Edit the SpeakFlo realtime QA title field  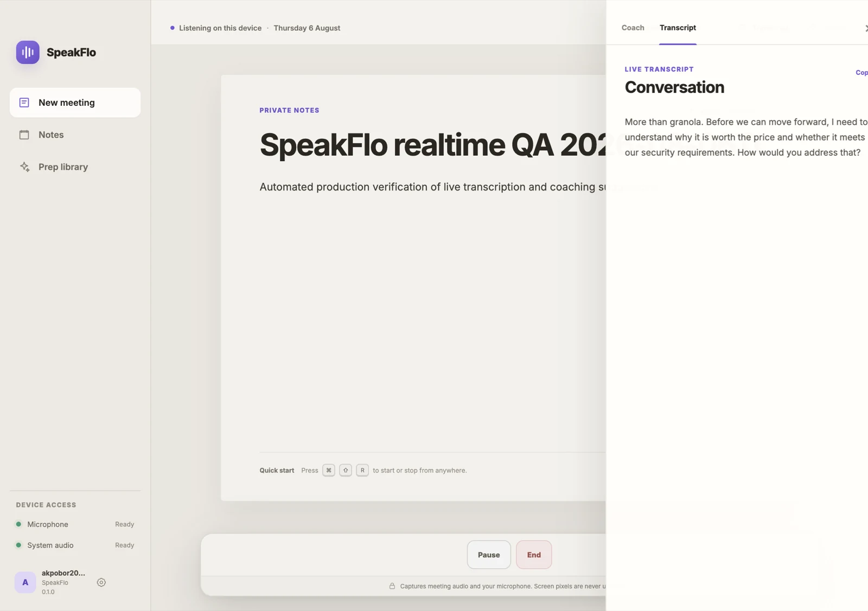point(432,145)
